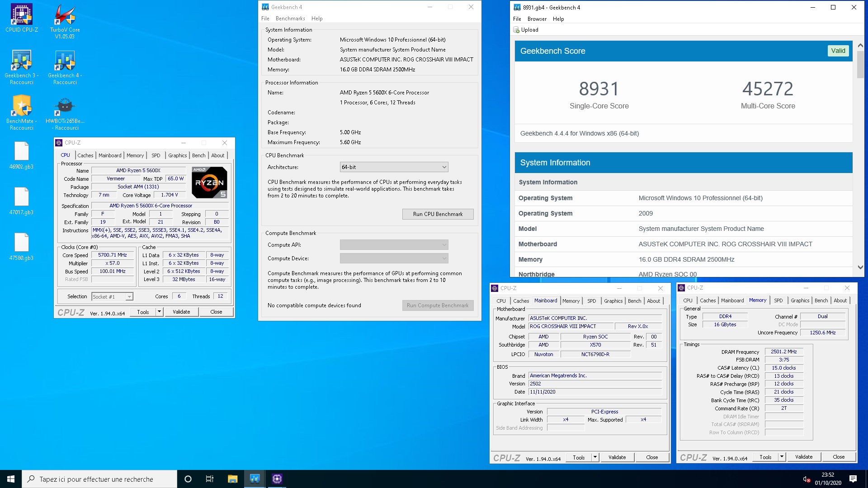Image resolution: width=868 pixels, height=488 pixels.
Task: Switch to SPD tab in CPU window
Action: point(156,155)
